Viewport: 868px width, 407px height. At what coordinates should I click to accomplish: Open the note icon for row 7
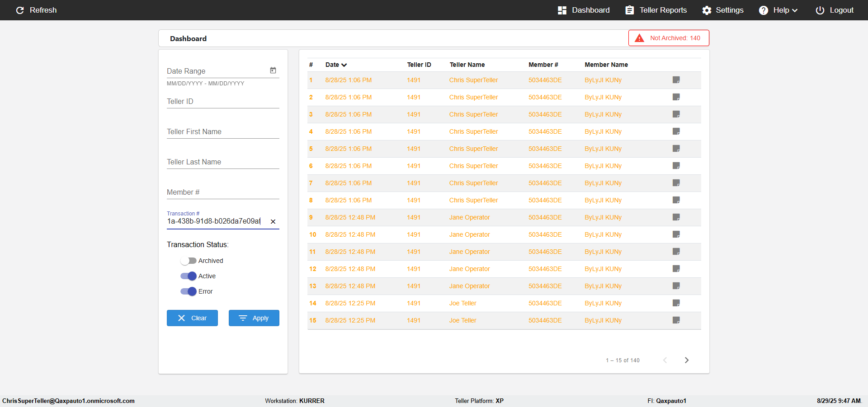(x=676, y=183)
